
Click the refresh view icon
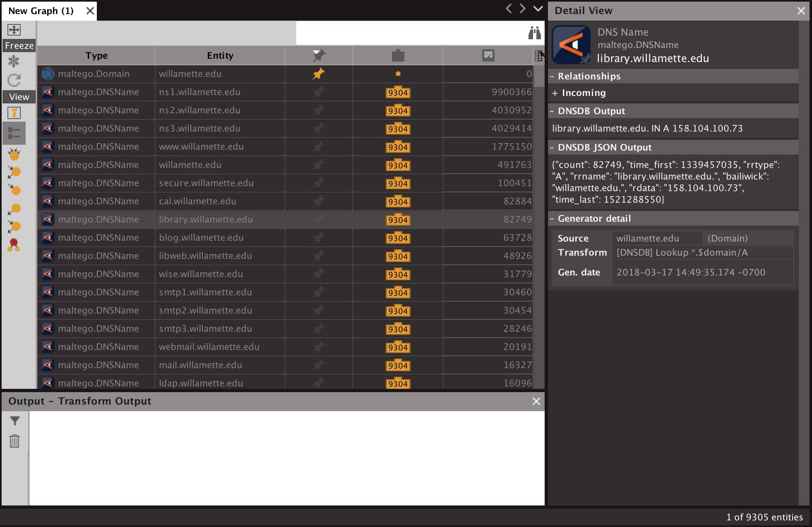pyautogui.click(x=14, y=80)
